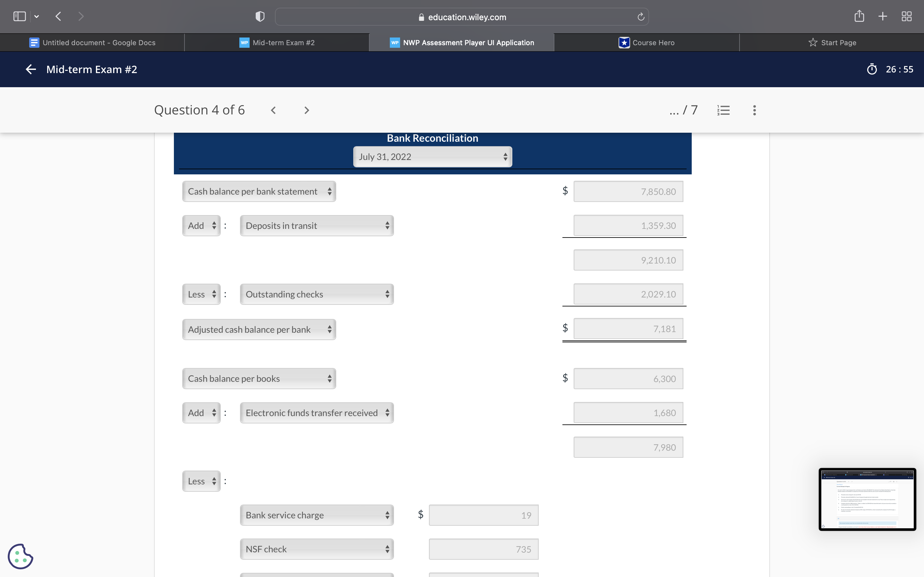Click the Safari share icon
The height and width of the screenshot is (577, 924).
[x=859, y=16]
